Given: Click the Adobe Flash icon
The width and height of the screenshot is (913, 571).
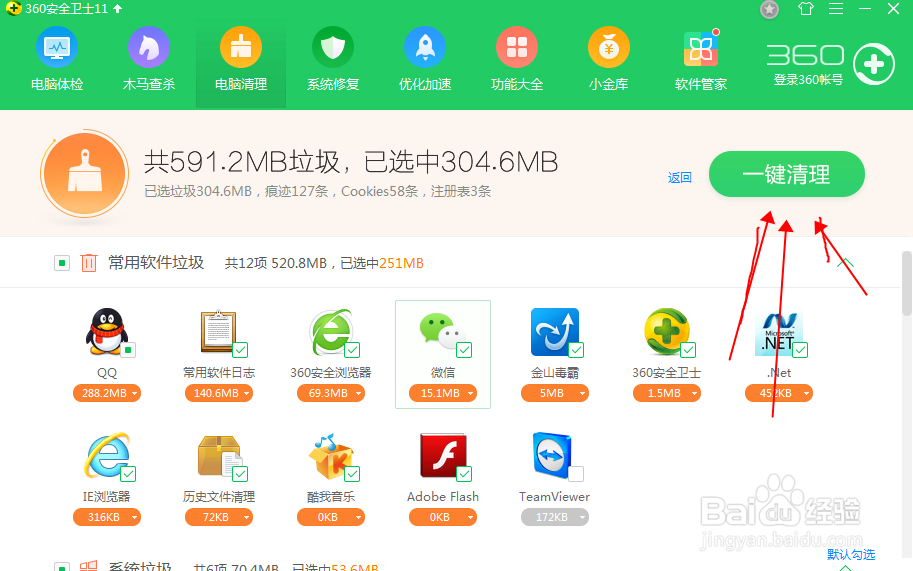Looking at the screenshot, I should click(443, 456).
